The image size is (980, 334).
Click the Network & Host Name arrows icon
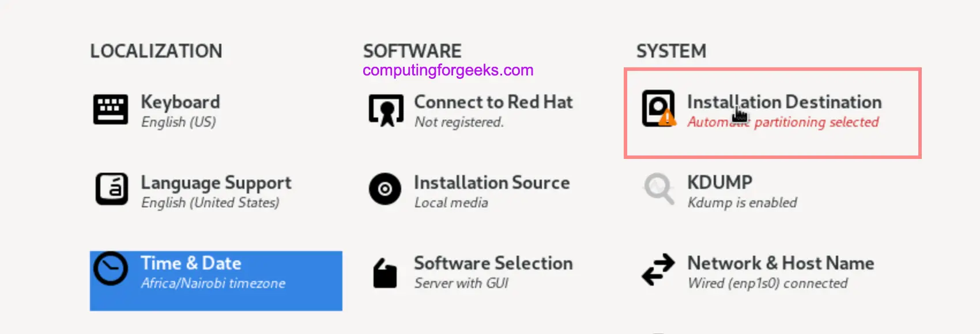point(658,270)
